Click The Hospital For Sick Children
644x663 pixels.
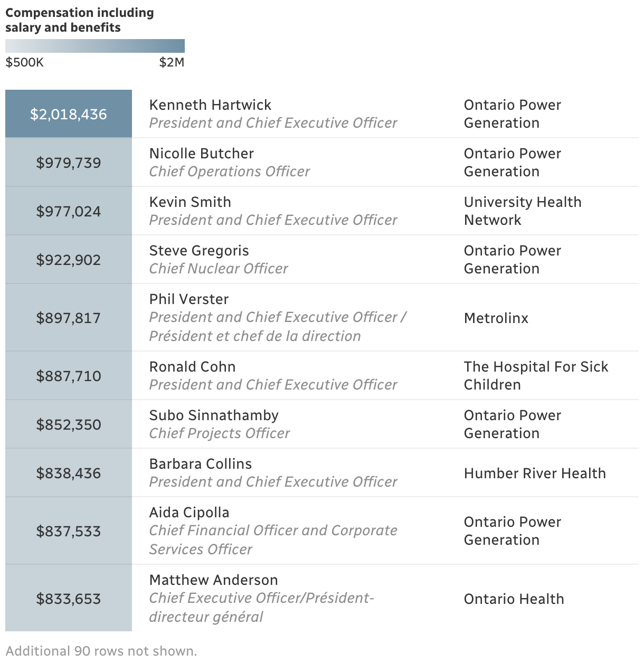pos(535,376)
